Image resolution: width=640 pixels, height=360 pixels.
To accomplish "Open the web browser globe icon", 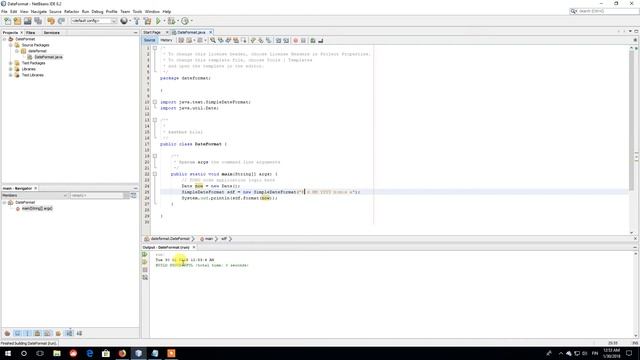I will 124,21.
